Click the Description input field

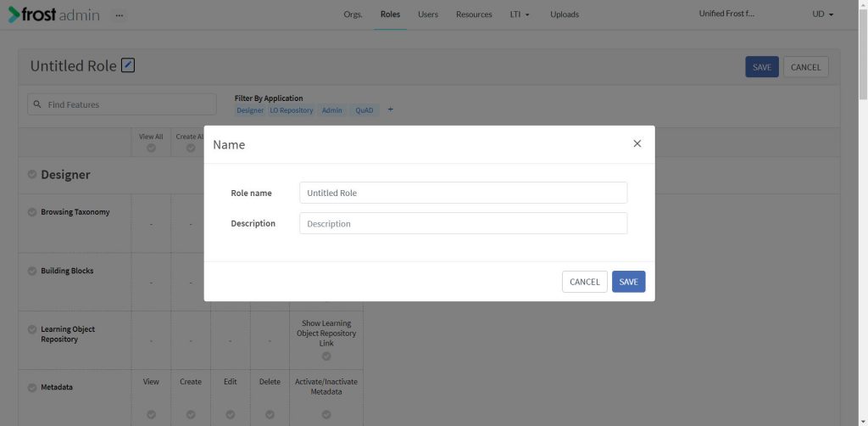(464, 223)
